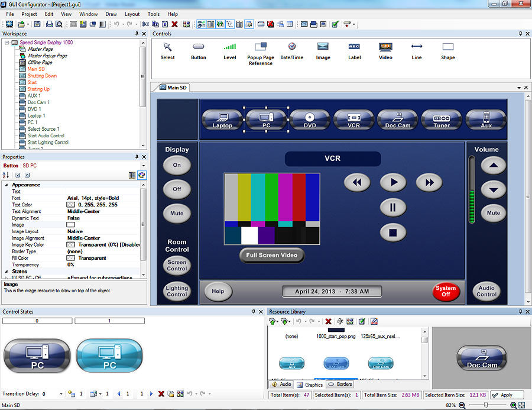Choose the Label control tool

tap(354, 51)
